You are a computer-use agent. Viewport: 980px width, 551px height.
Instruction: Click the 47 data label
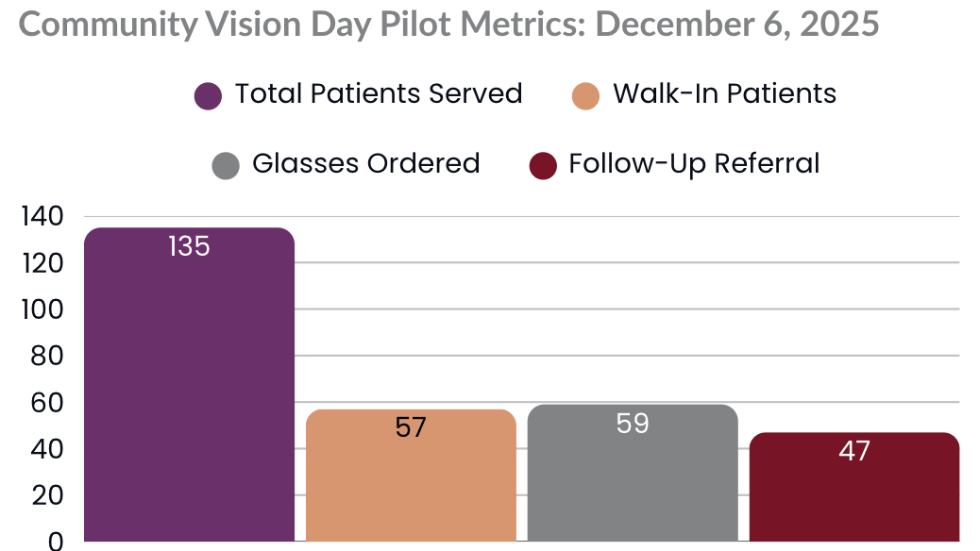853,451
